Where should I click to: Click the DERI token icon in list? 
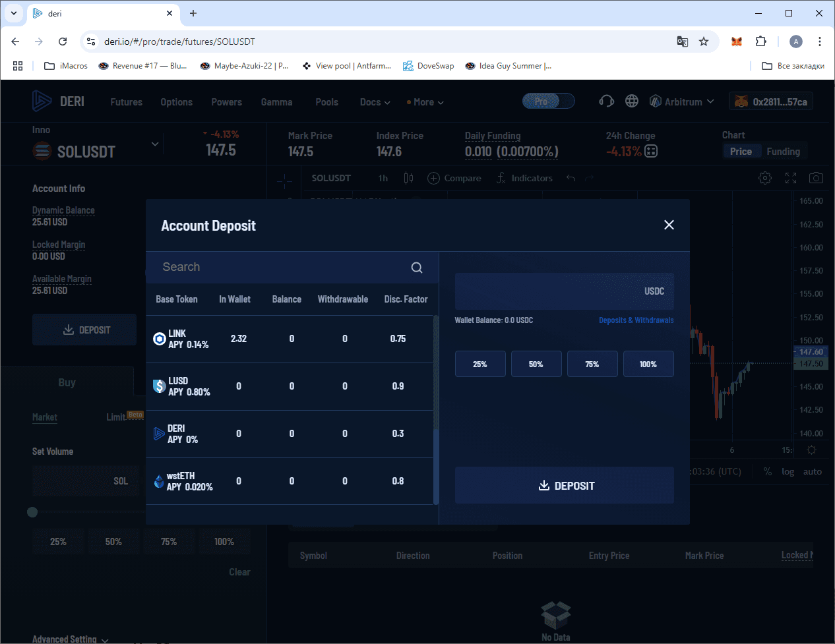(x=159, y=434)
